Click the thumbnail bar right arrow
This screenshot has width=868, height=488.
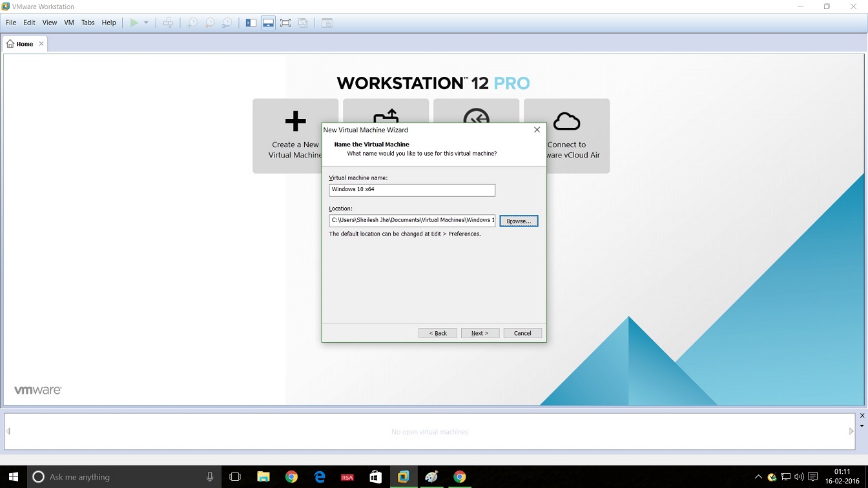(851, 431)
